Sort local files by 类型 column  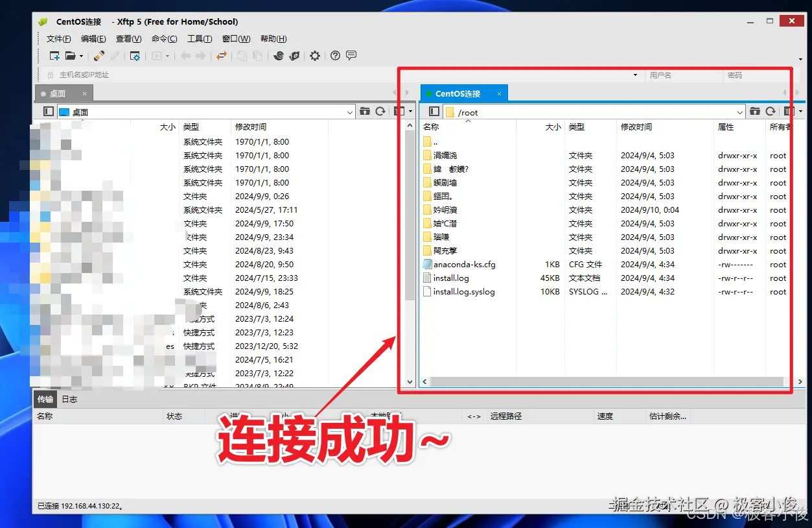pyautogui.click(x=205, y=127)
